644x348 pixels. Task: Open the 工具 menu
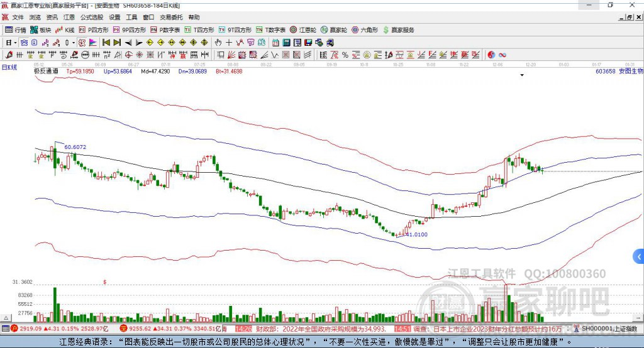pos(131,17)
